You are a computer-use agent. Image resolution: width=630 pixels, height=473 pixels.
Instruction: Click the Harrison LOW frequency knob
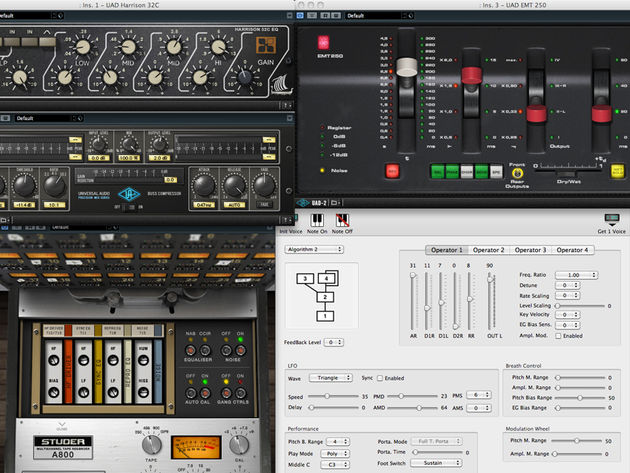pyautogui.click(x=83, y=47)
